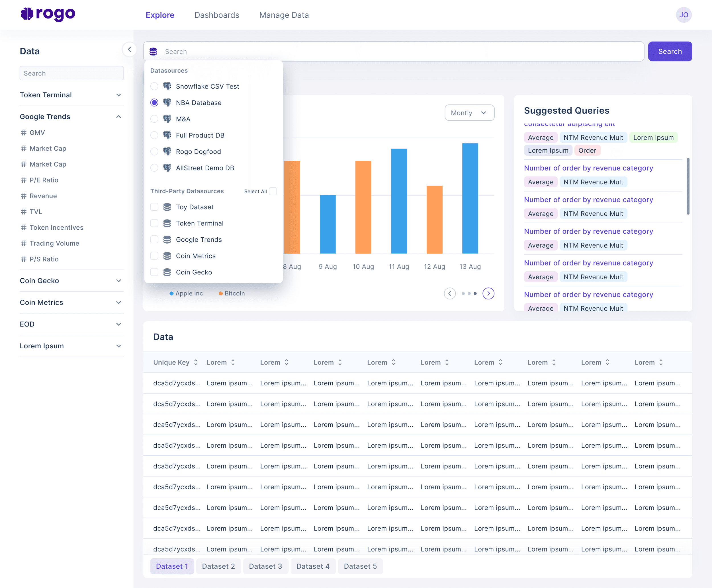Open the Dashboards tab
712x588 pixels.
[x=216, y=15]
